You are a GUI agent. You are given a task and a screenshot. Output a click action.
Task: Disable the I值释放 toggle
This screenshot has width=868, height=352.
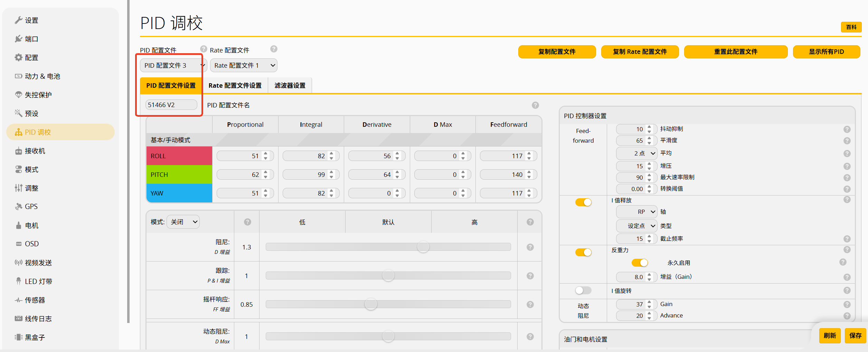click(583, 202)
